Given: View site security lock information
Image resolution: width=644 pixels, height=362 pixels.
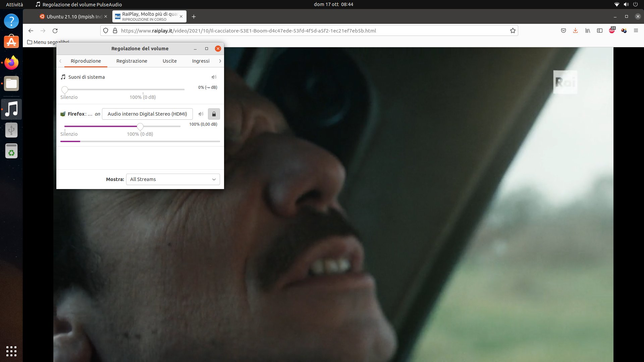Looking at the screenshot, I should click(115, 31).
